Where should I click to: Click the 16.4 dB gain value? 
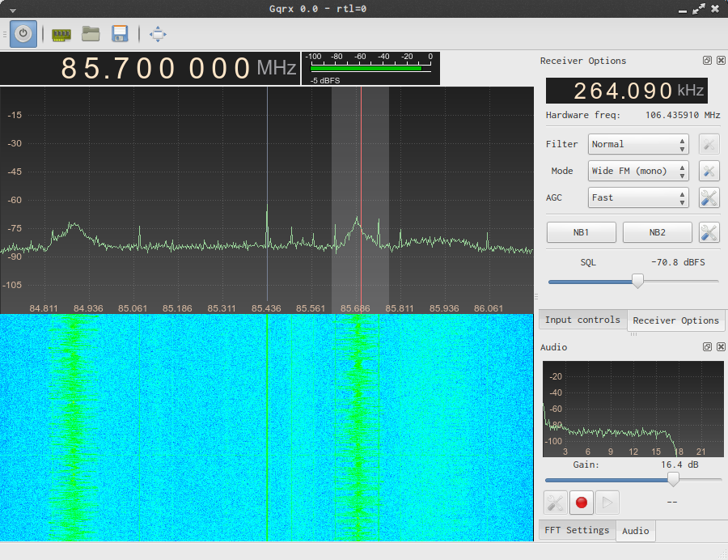pyautogui.click(x=679, y=465)
